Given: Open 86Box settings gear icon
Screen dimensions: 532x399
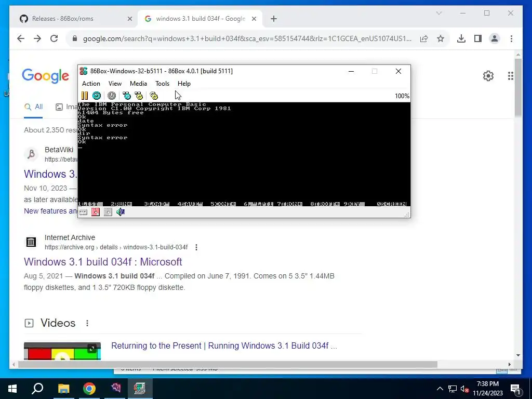Looking at the screenshot, I should 154,96.
